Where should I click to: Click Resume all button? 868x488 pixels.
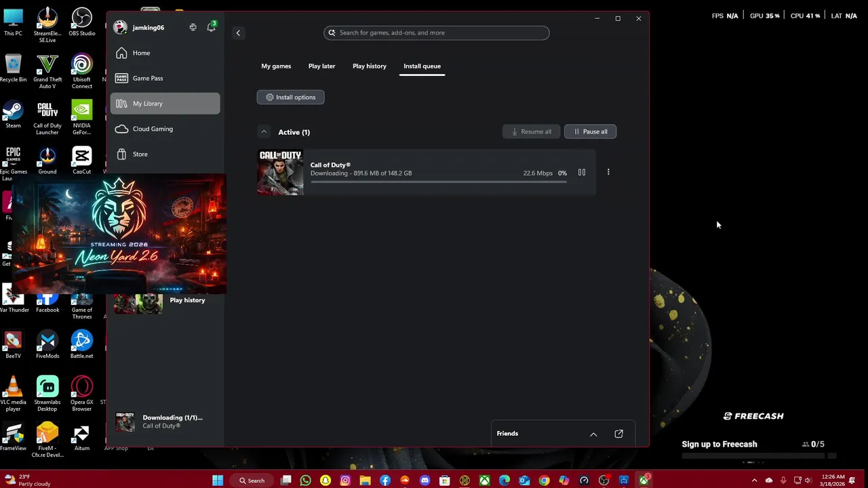point(531,131)
